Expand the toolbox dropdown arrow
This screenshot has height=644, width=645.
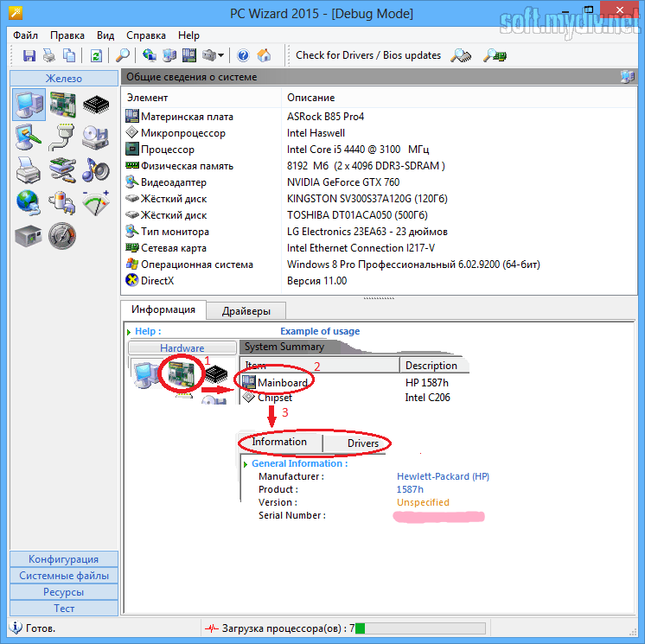[220, 55]
